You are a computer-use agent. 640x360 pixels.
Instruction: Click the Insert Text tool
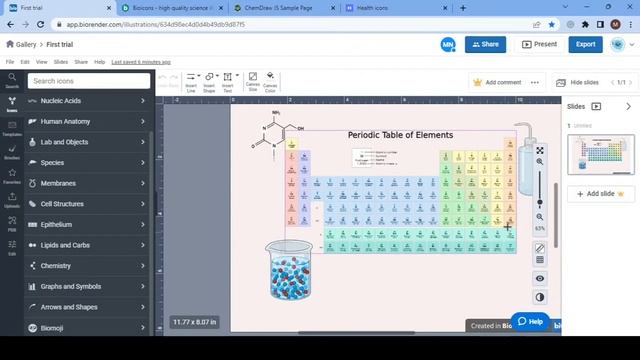coord(227,82)
